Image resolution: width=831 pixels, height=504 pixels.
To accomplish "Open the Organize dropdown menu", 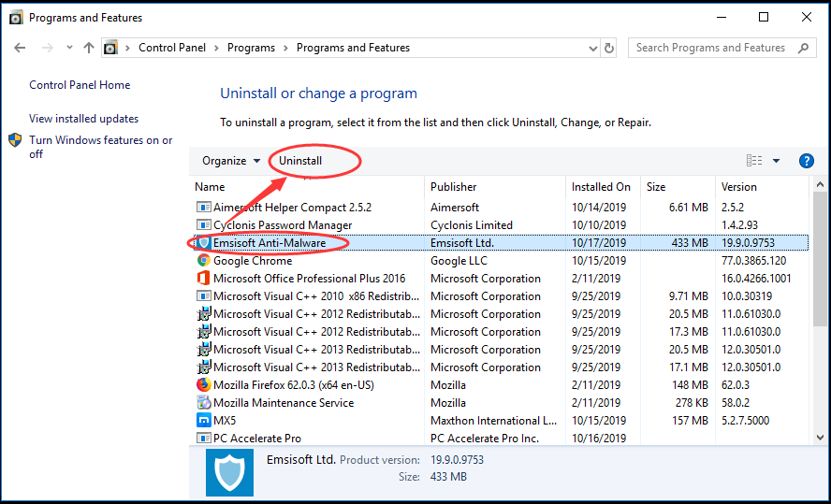I will tap(231, 161).
